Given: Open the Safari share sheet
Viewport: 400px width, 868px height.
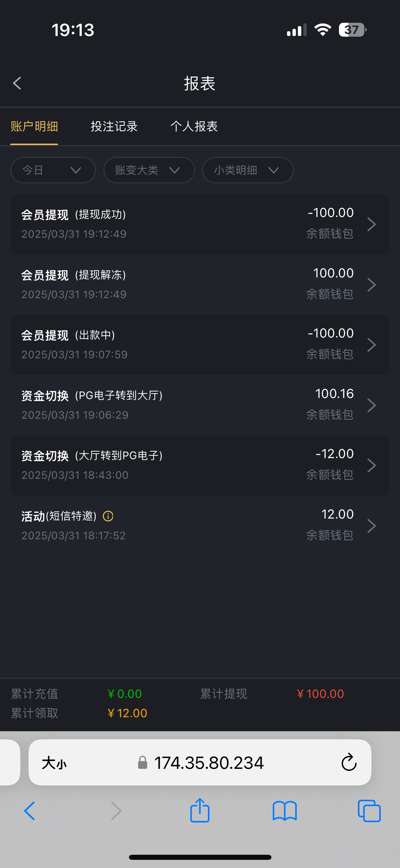Looking at the screenshot, I should pos(200,811).
